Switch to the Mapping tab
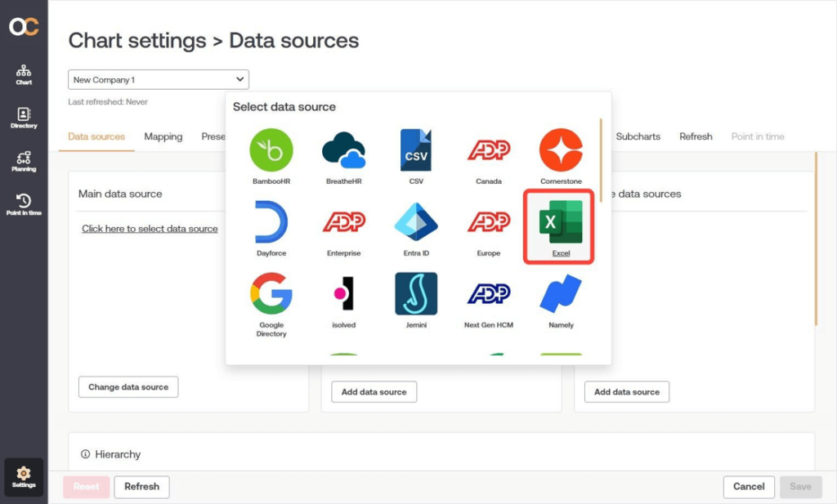The width and height of the screenshot is (837, 504). [x=163, y=136]
